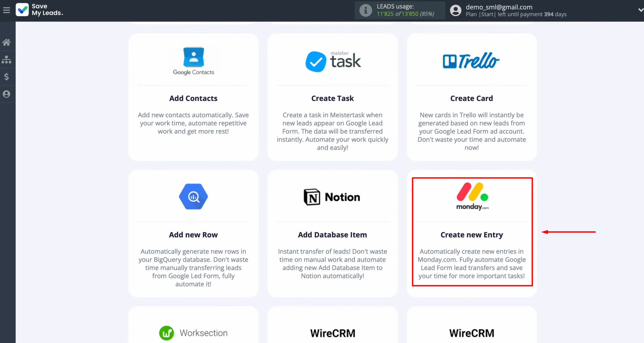
Task: Select the Google Contacts logo
Action: pyautogui.click(x=193, y=61)
